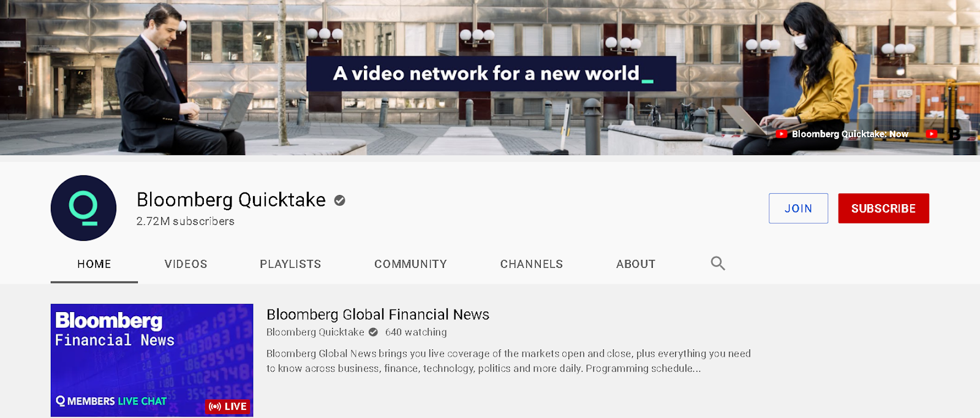
Task: Click the video description starting with Bloomberg Global News
Action: pos(508,361)
